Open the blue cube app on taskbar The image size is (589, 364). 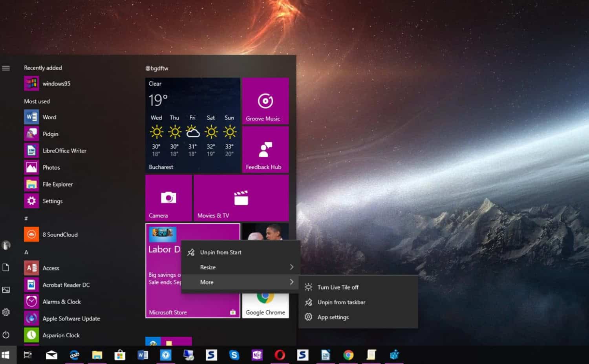(x=394, y=355)
